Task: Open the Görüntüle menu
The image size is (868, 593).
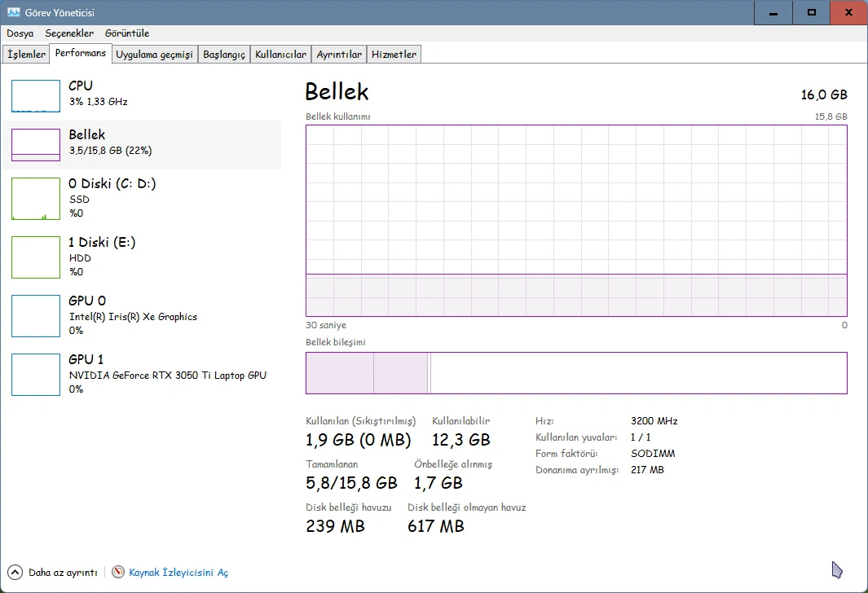Action: point(127,33)
